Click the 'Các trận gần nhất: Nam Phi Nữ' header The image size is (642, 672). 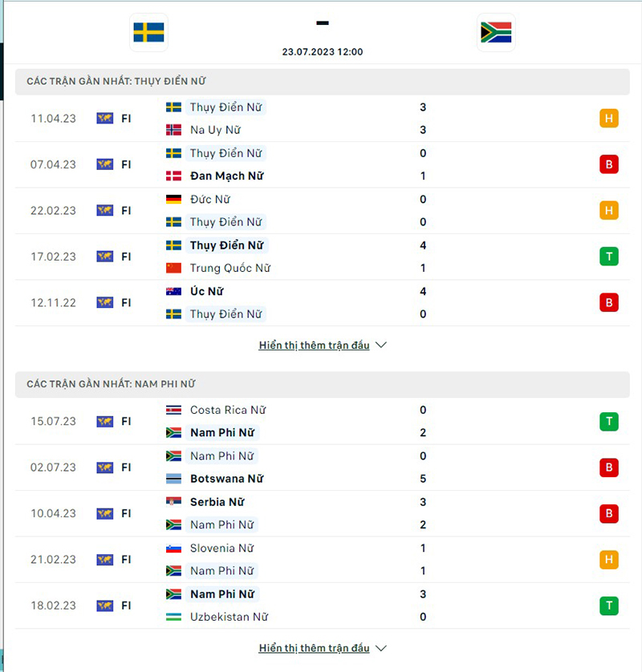click(111, 384)
